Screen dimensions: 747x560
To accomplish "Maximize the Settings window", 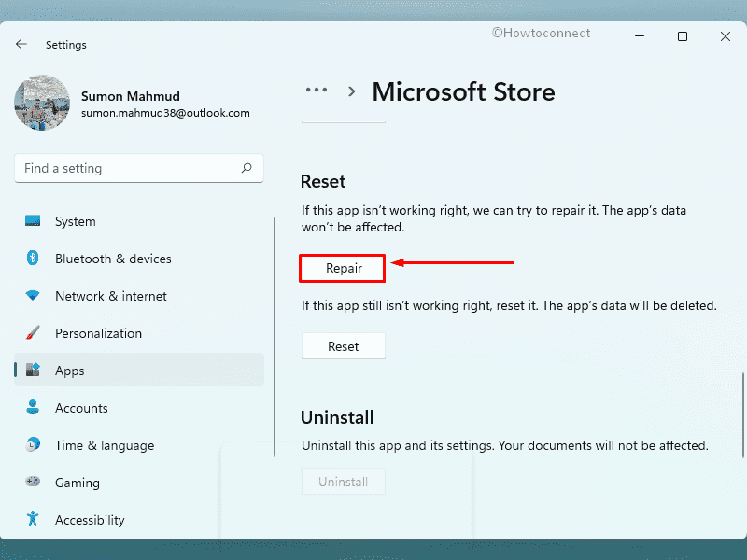I will tap(683, 36).
